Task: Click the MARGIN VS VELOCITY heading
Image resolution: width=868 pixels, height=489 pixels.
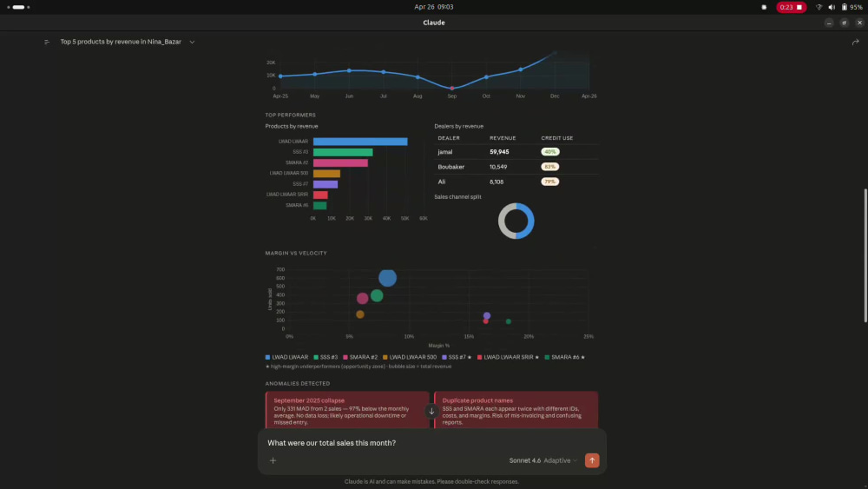Action: click(296, 253)
